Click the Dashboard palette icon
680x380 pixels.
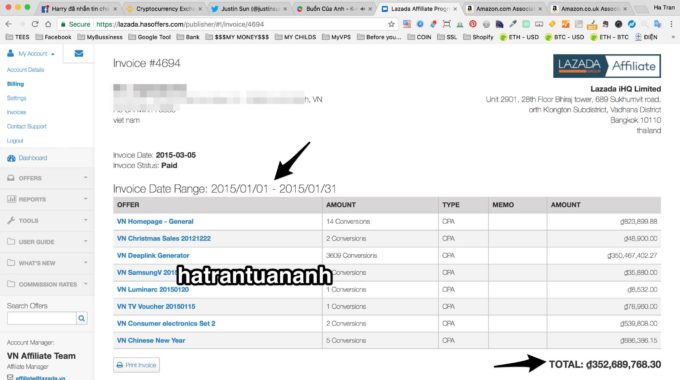click(x=11, y=158)
